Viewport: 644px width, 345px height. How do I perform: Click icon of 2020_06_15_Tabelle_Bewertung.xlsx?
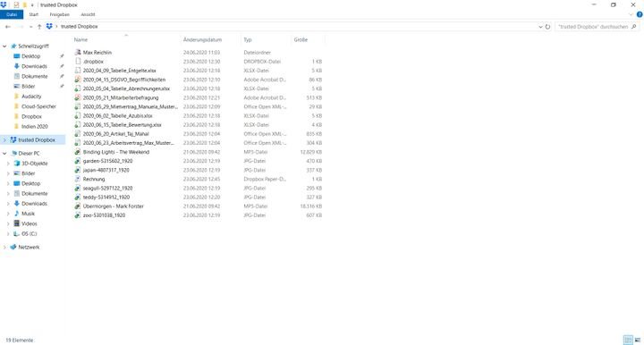point(78,124)
